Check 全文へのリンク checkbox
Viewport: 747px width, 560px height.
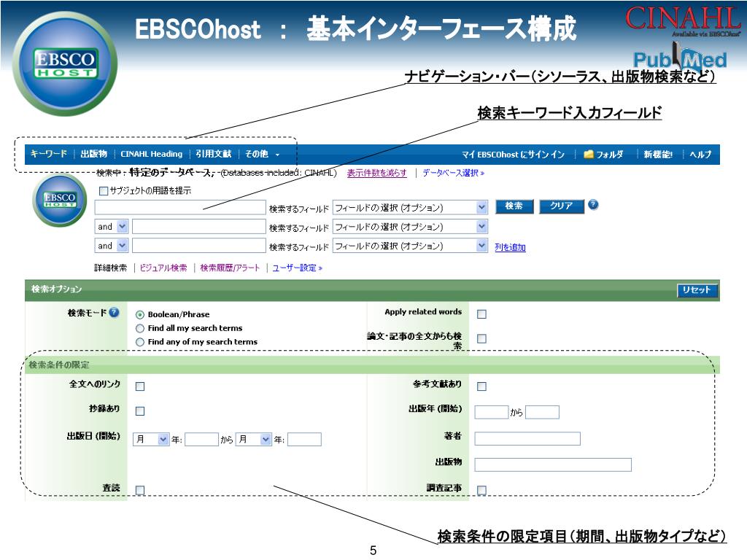point(140,386)
